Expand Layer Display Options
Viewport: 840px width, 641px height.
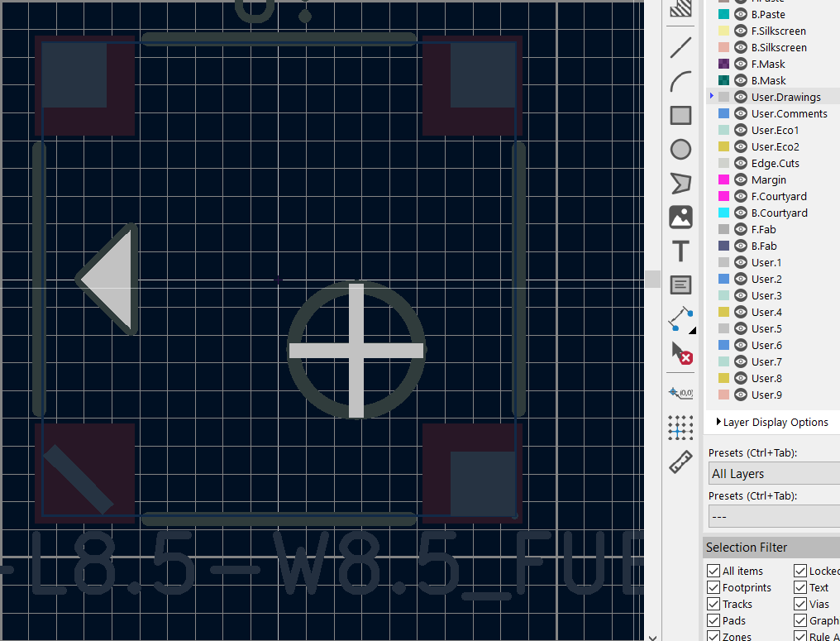pyautogui.click(x=772, y=423)
